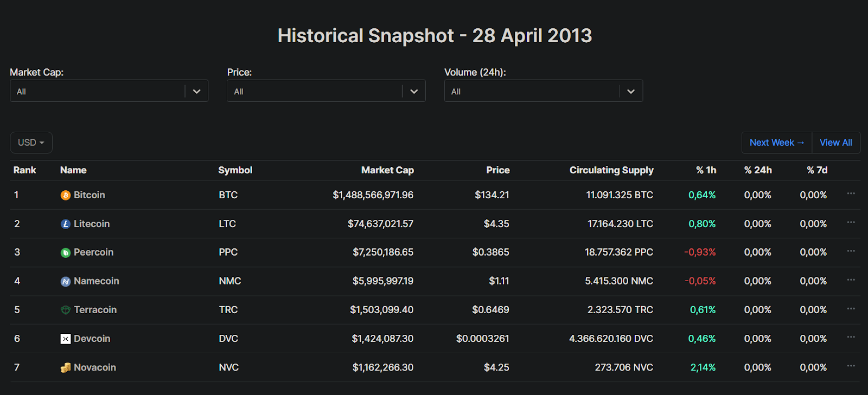The width and height of the screenshot is (868, 395).
Task: Expand the Market Cap filter chevron
Action: click(x=197, y=92)
